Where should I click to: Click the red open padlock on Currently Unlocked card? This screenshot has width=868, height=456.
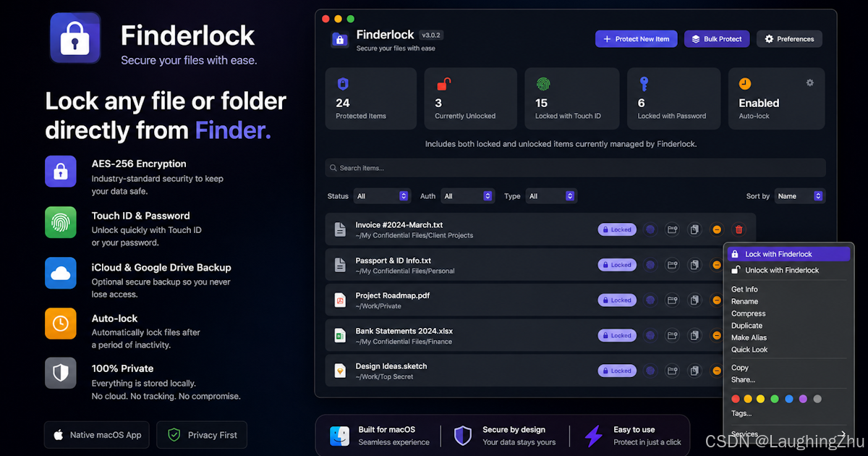[443, 84]
